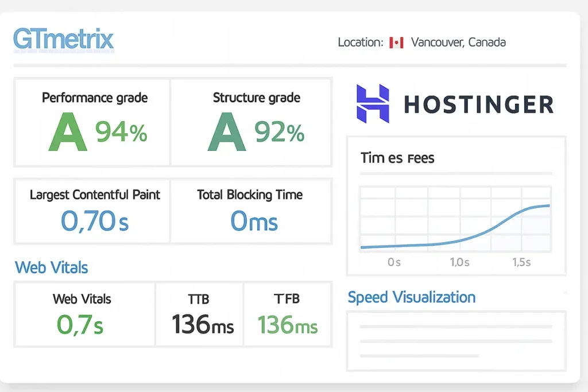Select the green 136ms value under TFB
588x392 pixels.
tap(288, 324)
